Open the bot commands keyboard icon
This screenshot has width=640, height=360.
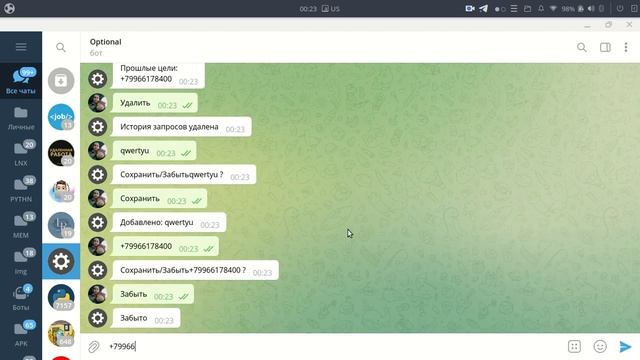(x=574, y=347)
